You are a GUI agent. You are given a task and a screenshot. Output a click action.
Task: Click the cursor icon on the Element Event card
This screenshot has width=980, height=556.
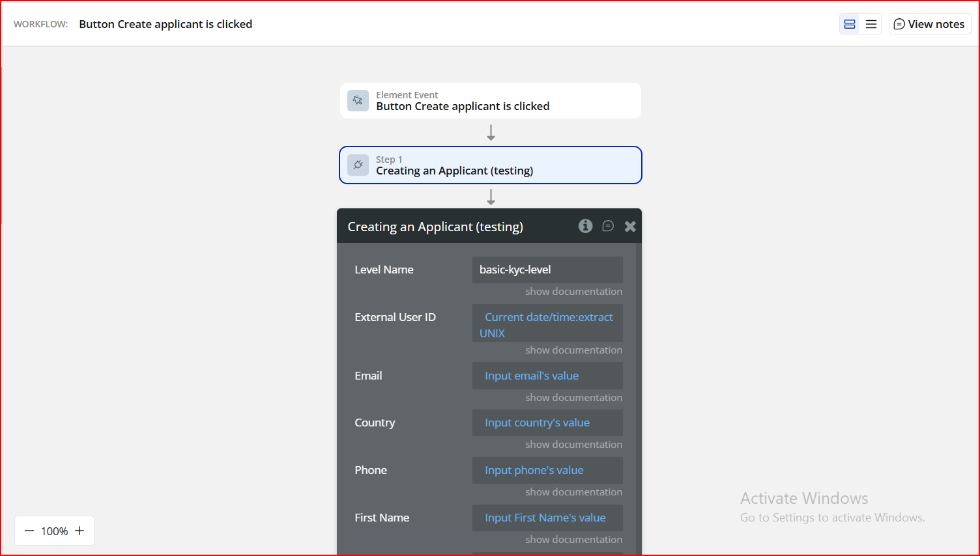click(x=358, y=100)
